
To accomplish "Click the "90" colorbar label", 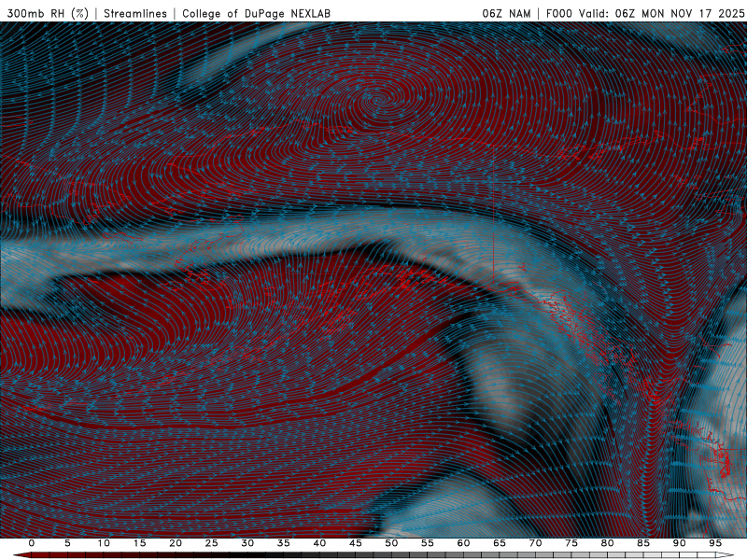I will tap(679, 543).
